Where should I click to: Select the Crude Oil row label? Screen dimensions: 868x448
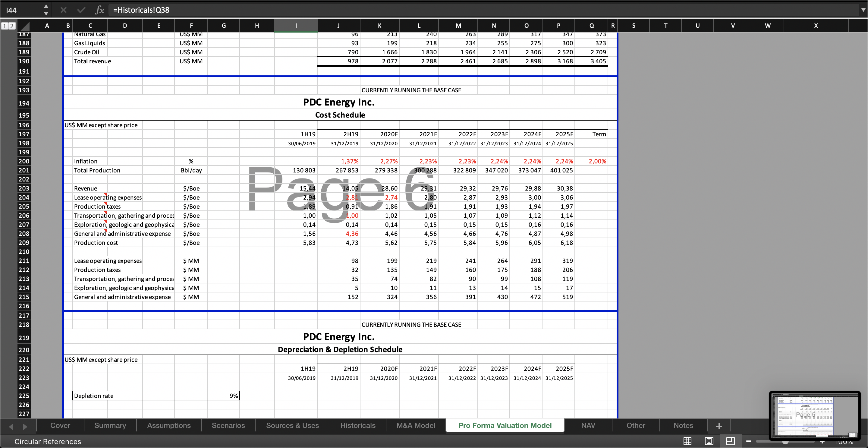coord(86,52)
